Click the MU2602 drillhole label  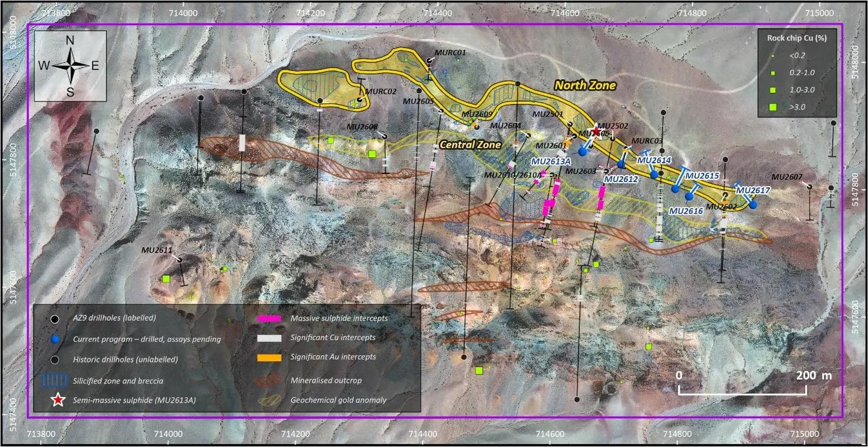tap(721, 207)
